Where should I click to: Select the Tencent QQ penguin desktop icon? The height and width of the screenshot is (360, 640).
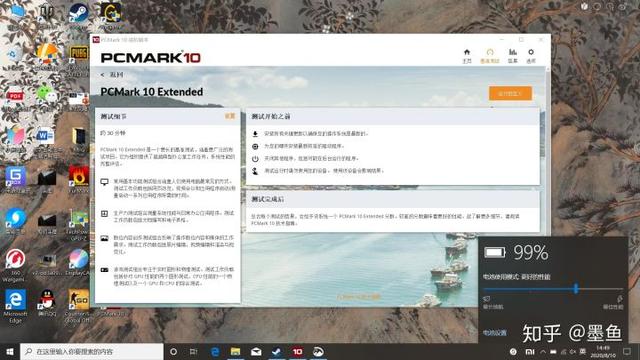coord(47,303)
